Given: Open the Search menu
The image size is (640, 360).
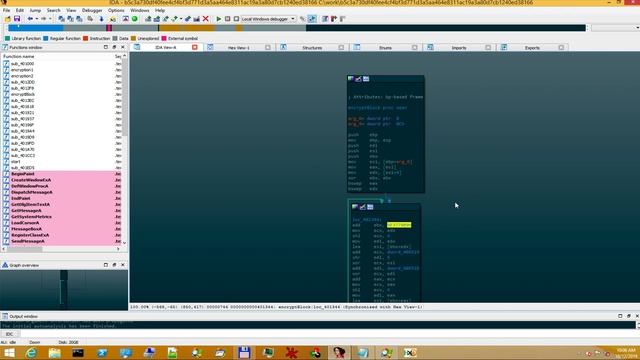Looking at the screenshot, I should pos(53,10).
